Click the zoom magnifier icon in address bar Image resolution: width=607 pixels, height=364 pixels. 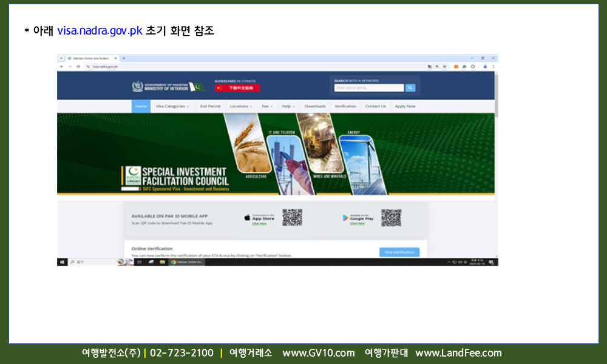437,67
